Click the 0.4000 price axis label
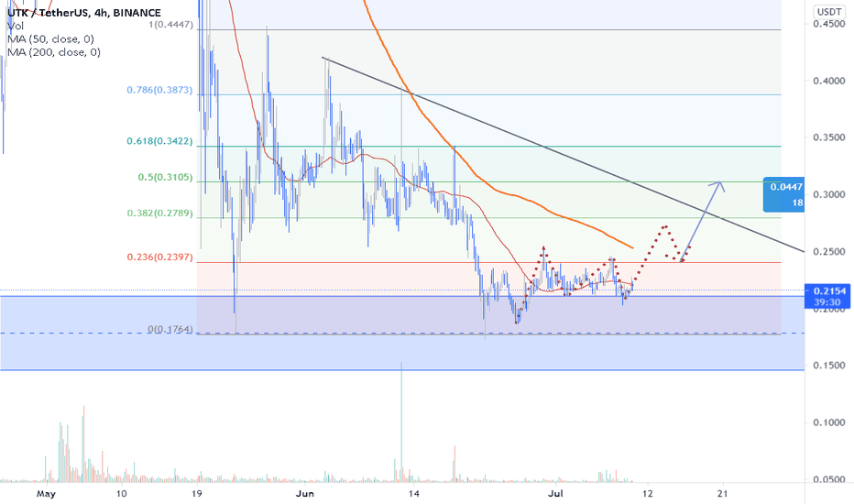Viewport: 854px width, 504px height. click(829, 81)
